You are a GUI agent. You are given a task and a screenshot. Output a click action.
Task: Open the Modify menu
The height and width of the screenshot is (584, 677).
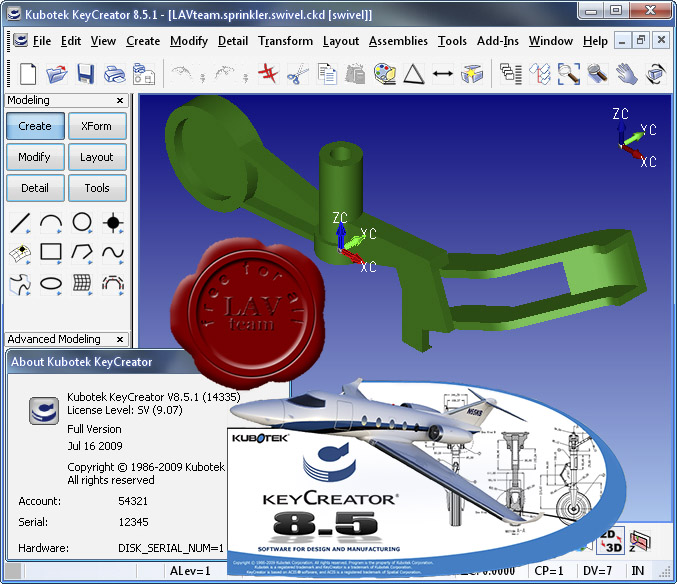coord(189,41)
